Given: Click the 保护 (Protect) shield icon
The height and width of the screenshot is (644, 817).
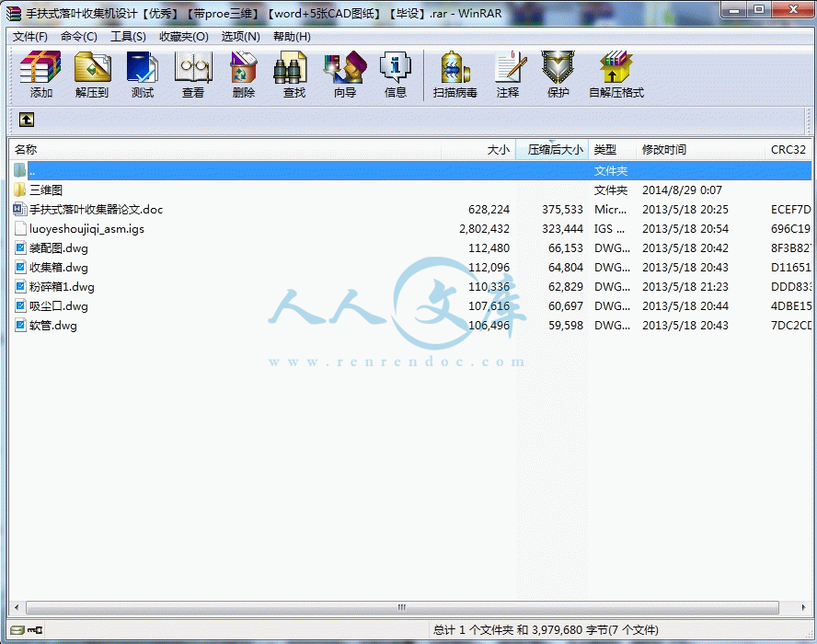Looking at the screenshot, I should [x=558, y=67].
